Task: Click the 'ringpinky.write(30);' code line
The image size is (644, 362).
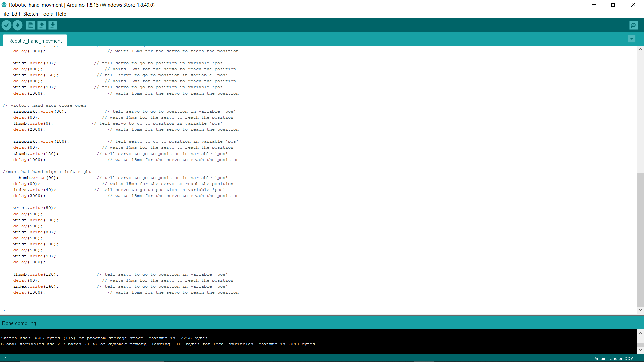Action: 40,111
